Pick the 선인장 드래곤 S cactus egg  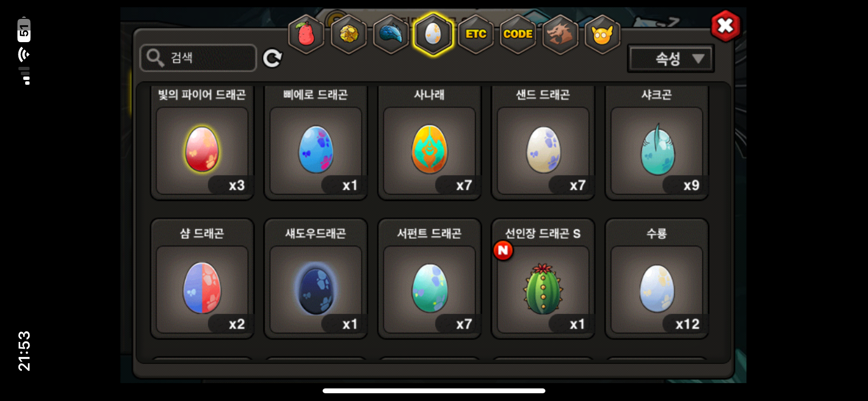tap(543, 289)
